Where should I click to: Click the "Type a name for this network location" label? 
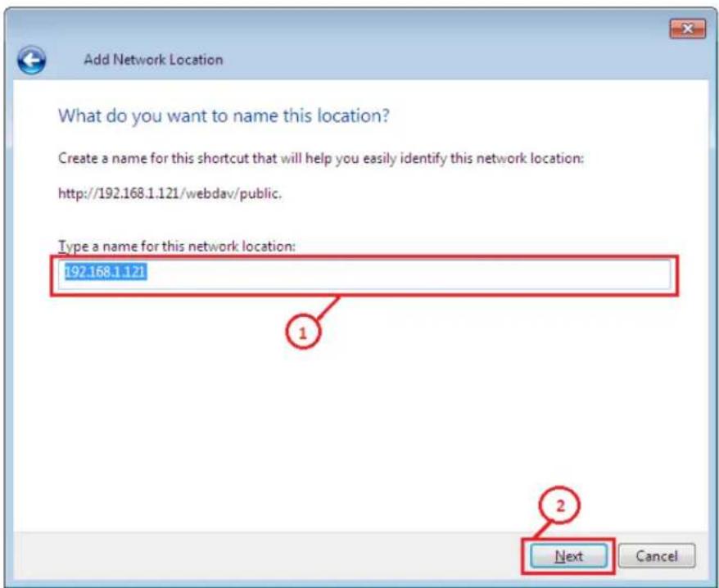coord(177,247)
